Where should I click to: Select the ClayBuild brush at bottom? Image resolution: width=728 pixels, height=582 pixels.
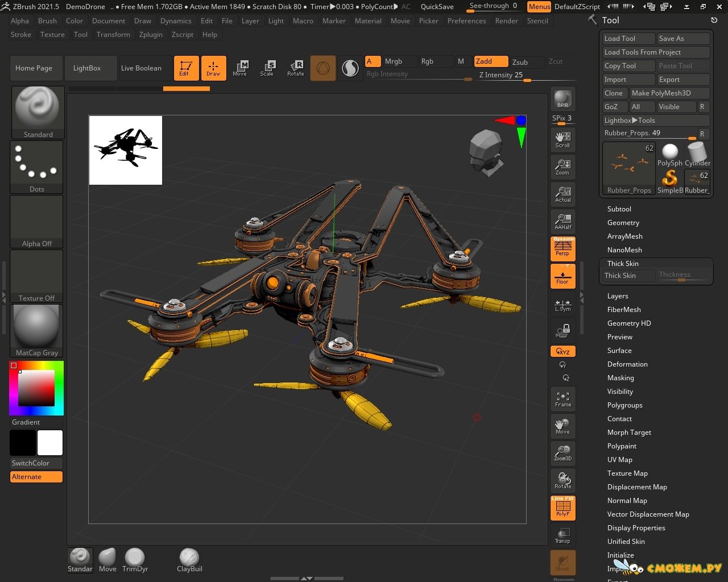pyautogui.click(x=189, y=560)
